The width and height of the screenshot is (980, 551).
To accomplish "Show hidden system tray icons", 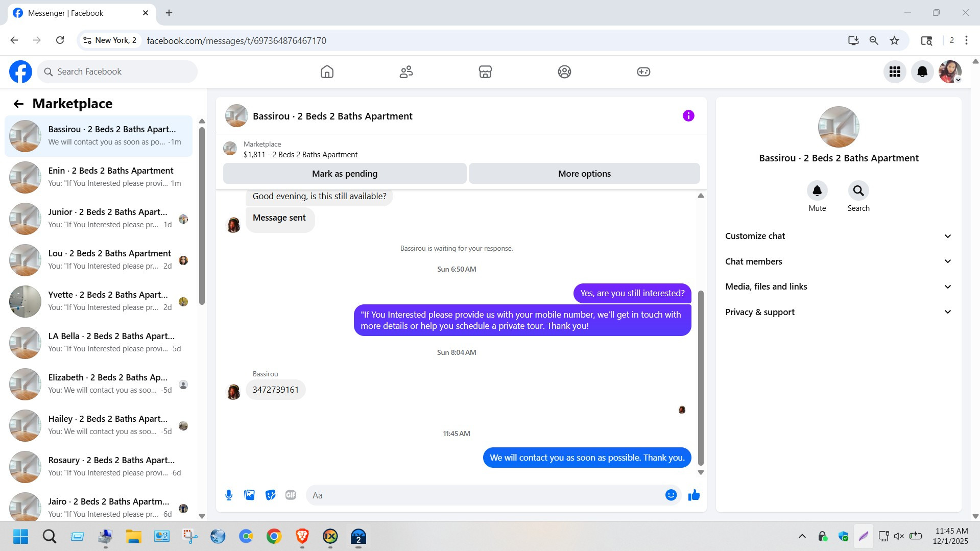I will (802, 536).
